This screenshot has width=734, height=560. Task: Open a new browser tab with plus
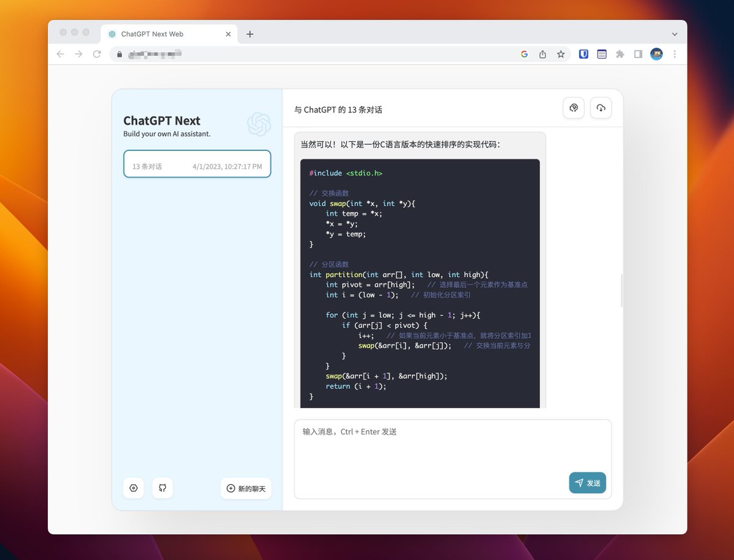click(x=250, y=34)
